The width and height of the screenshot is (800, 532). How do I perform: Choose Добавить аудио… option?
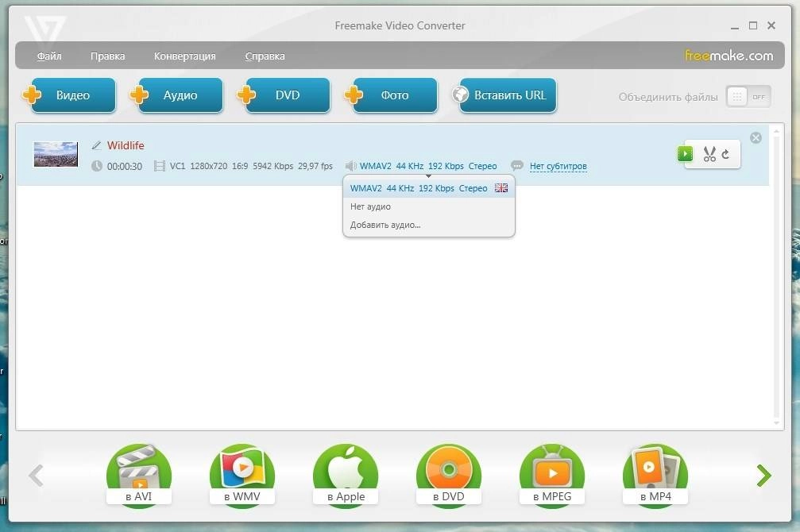(385, 225)
